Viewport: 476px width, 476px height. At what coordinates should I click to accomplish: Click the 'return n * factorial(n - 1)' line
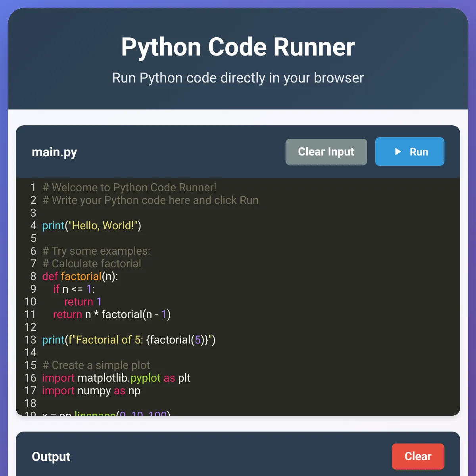click(111, 314)
